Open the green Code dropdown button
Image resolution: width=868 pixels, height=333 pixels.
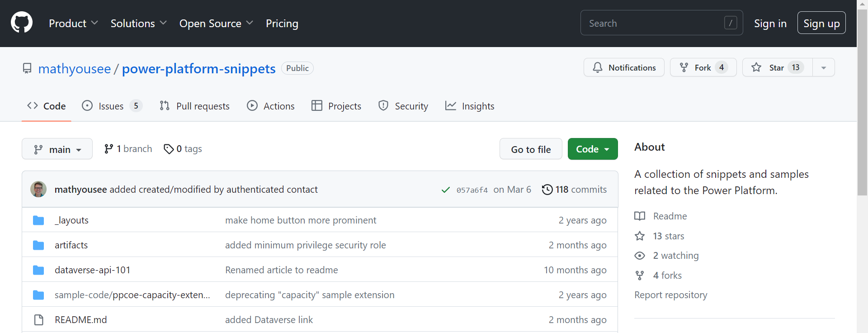tap(593, 149)
